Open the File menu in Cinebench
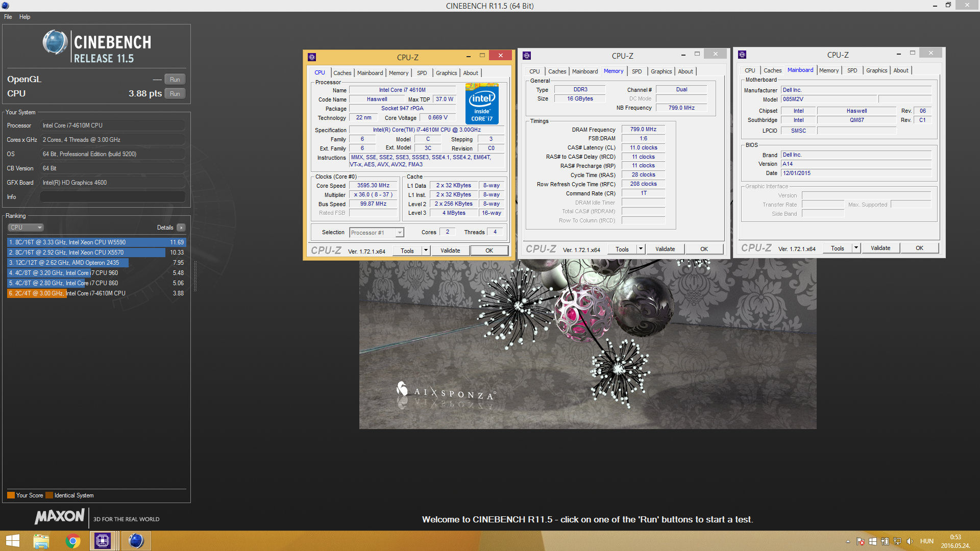Screen dimensions: 980x551 [x=8, y=17]
